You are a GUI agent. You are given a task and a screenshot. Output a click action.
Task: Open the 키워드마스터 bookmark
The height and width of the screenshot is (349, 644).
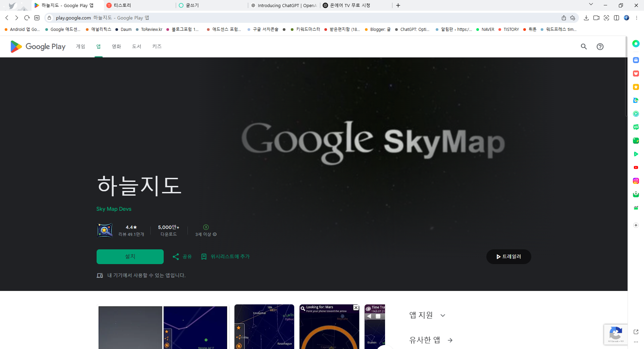(305, 30)
